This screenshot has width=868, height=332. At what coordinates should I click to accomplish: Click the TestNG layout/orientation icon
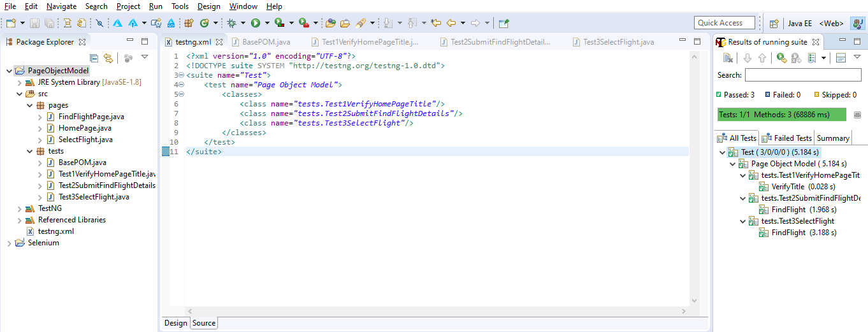(x=840, y=58)
